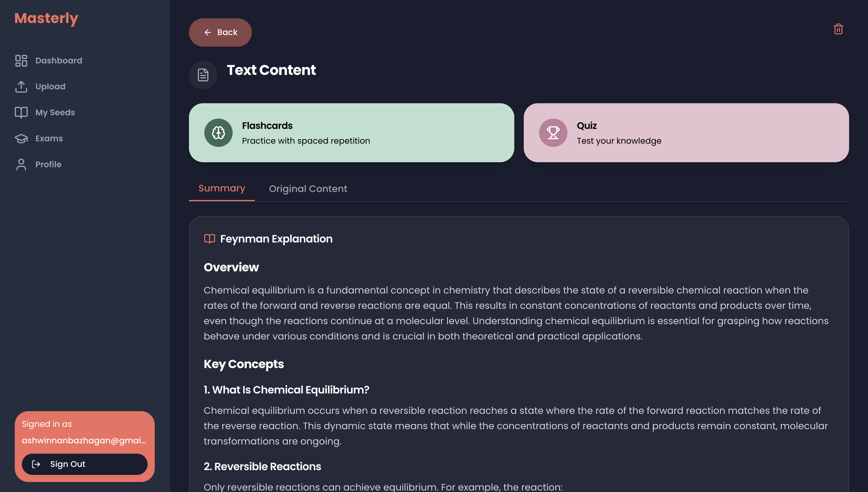868x492 pixels.
Task: Select the Summary tab
Action: 221,188
